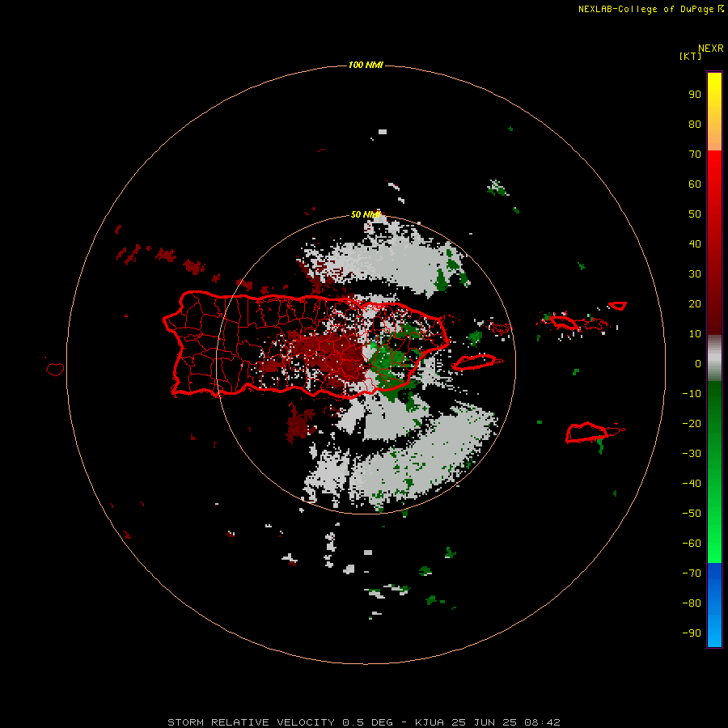The width and height of the screenshot is (728, 728).
Task: Click the 90 value on velocity scale
Action: point(695,95)
